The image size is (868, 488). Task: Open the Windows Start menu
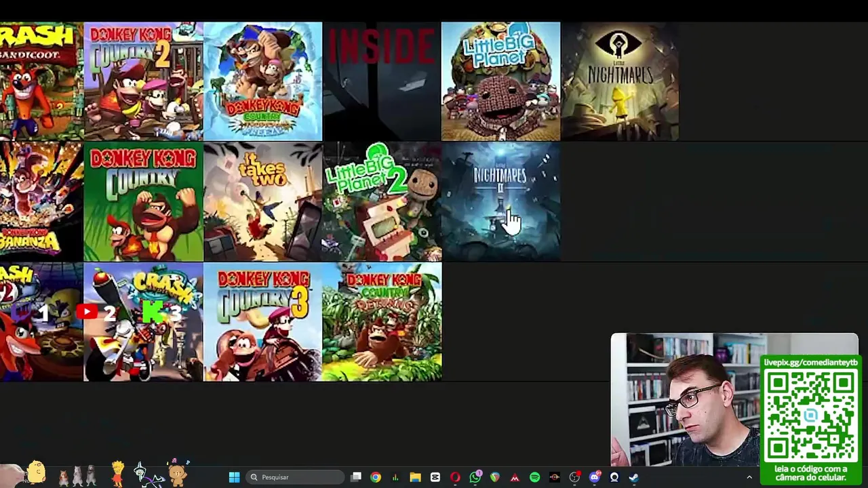tap(234, 477)
